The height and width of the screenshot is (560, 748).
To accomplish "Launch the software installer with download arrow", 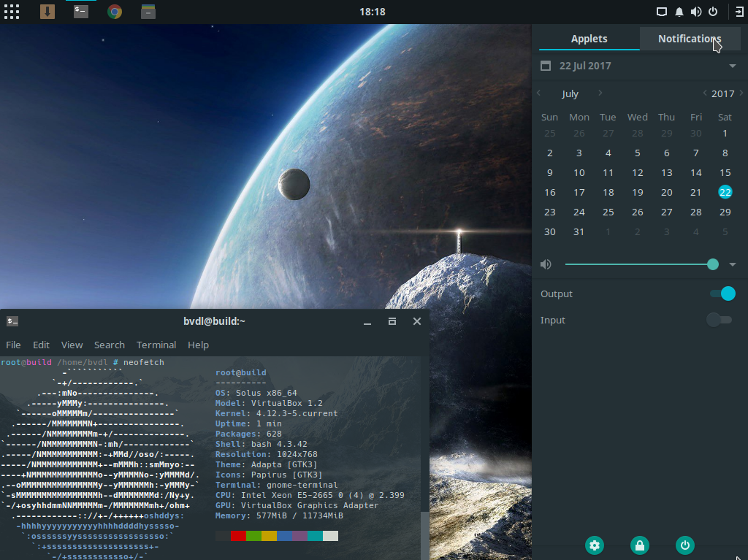I will point(47,12).
